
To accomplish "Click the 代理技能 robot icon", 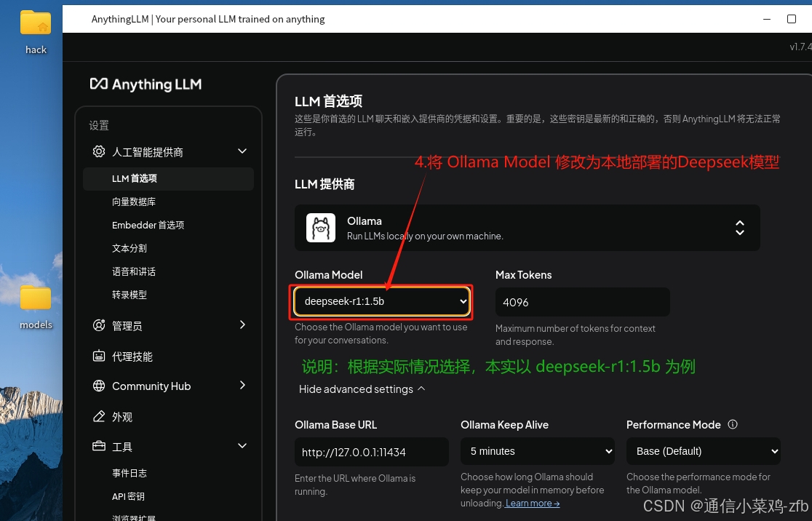I will pyautogui.click(x=98, y=356).
